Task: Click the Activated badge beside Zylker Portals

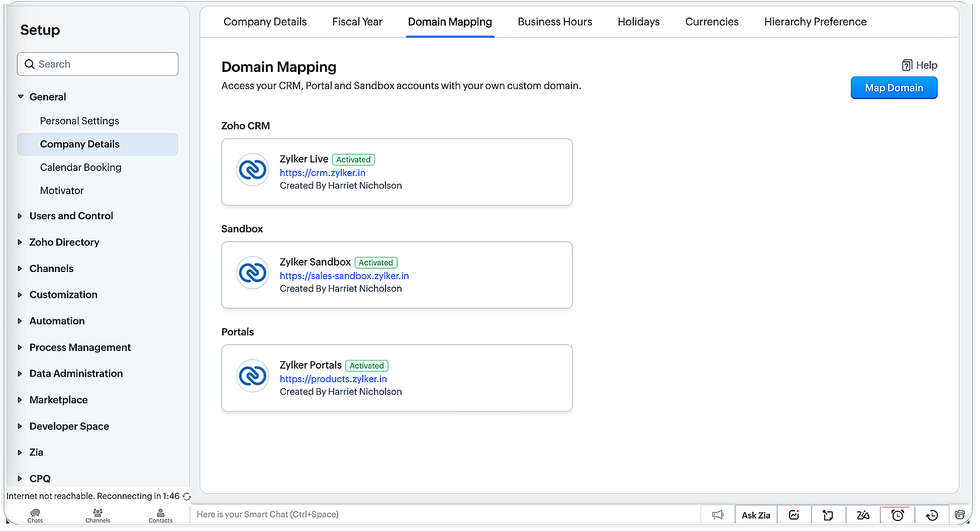Action: (x=367, y=366)
